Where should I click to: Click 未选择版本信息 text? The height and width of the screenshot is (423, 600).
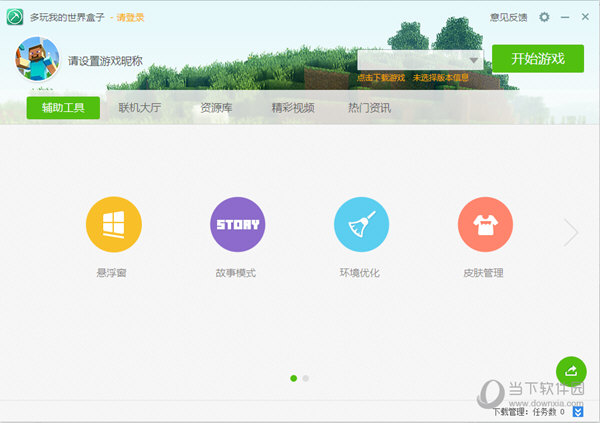coord(440,78)
